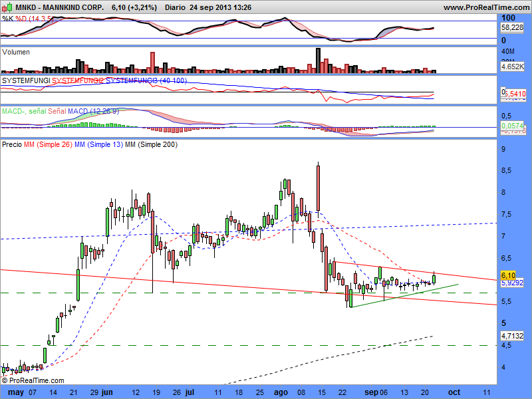The width and height of the screenshot is (532, 399).
Task: Select the ago month marker on date axis
Action: tap(281, 392)
